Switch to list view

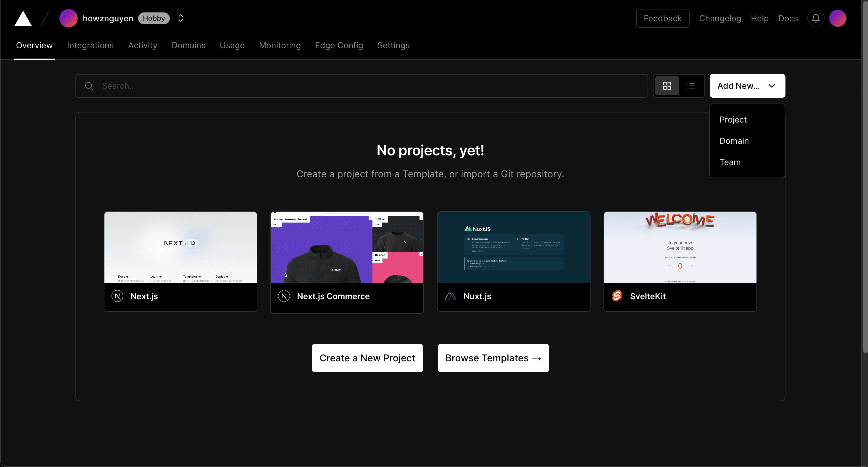click(x=691, y=86)
